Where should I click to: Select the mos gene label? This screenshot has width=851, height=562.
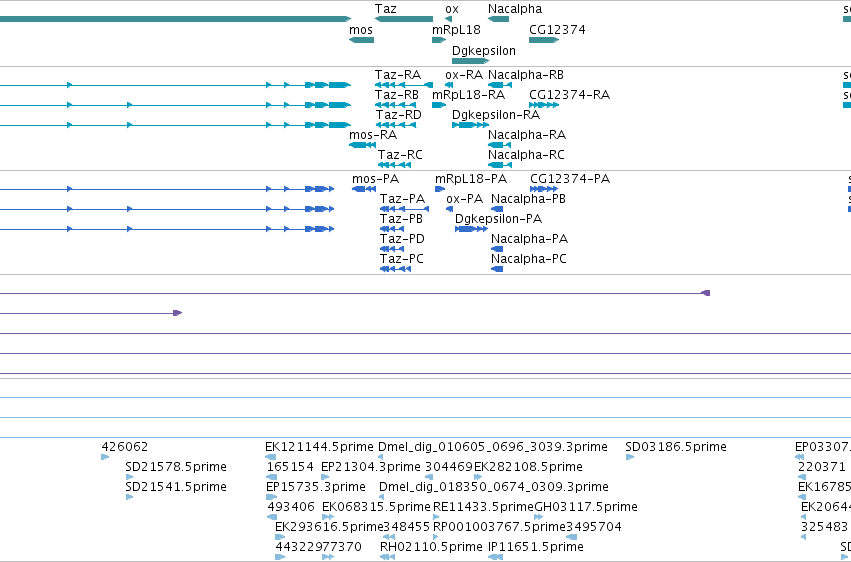pos(360,30)
